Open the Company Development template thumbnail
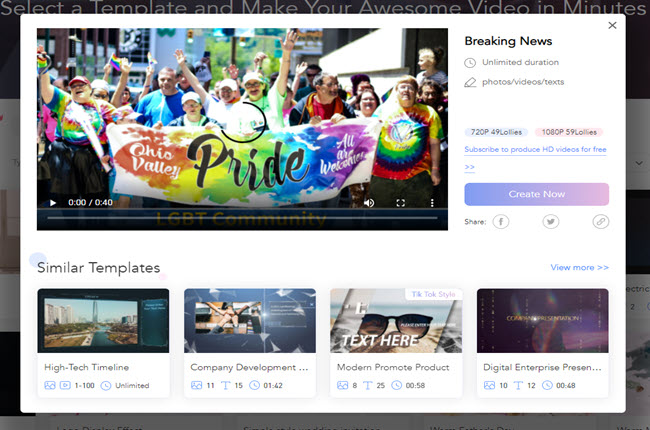650x430 pixels. point(250,320)
